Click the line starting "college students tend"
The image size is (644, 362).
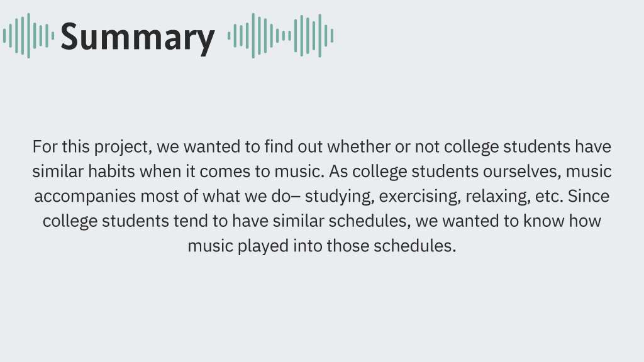(x=322, y=221)
